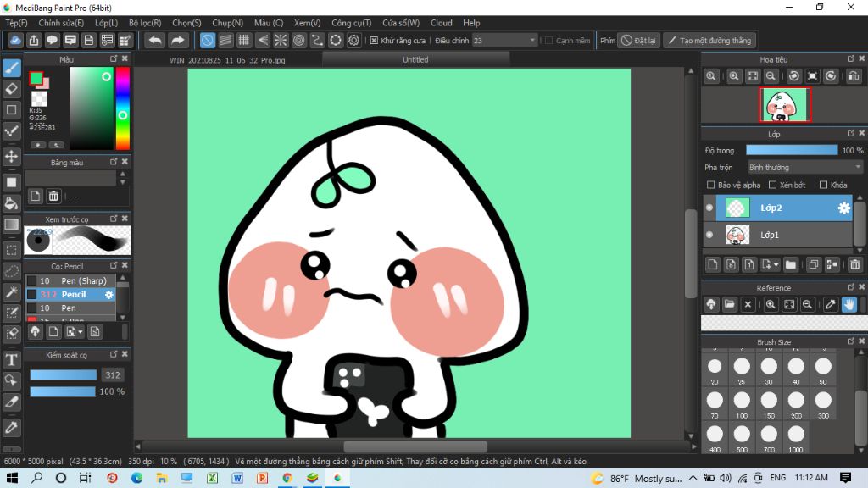
Task: Click the horizontal canvas scrollbar
Action: (415, 446)
